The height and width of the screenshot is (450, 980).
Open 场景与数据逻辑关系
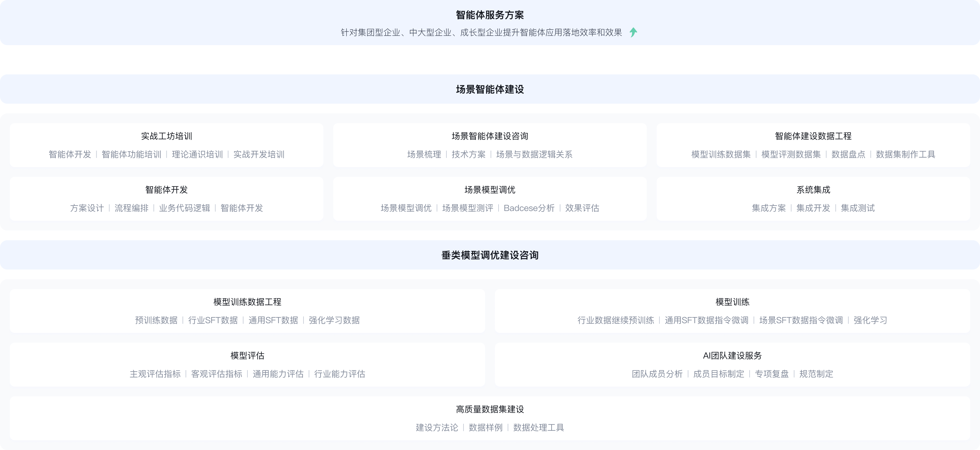[534, 155]
